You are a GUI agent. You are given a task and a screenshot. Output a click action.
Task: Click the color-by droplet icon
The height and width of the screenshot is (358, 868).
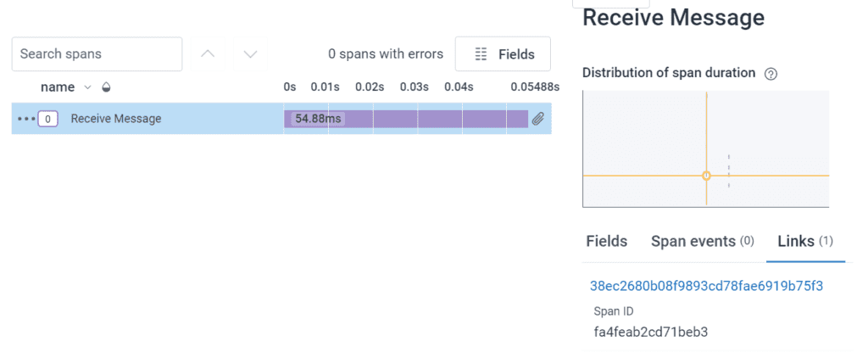(106, 87)
